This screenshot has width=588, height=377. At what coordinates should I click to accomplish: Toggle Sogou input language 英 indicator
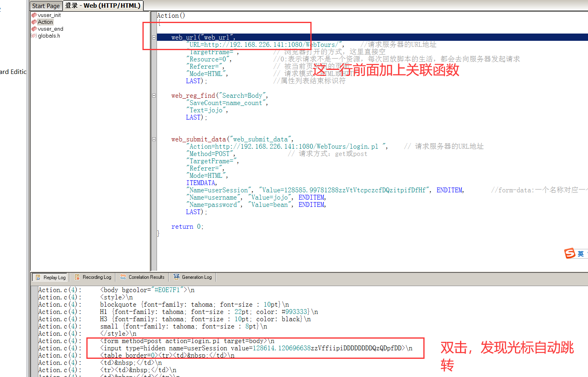pos(580,254)
